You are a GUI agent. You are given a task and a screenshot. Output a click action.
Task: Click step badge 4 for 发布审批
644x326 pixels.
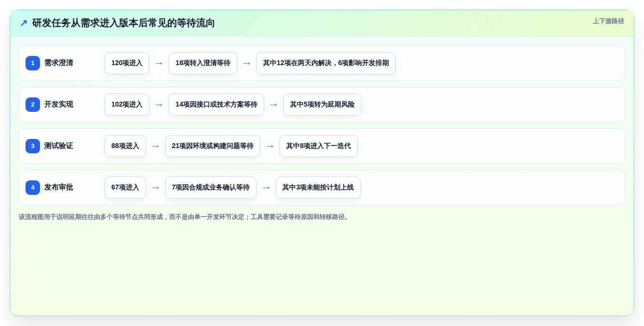pyautogui.click(x=33, y=188)
